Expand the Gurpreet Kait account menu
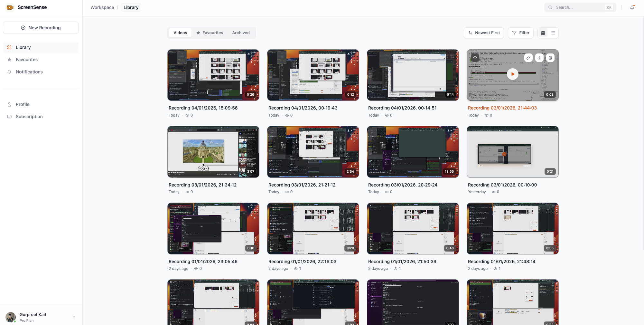 (x=41, y=317)
